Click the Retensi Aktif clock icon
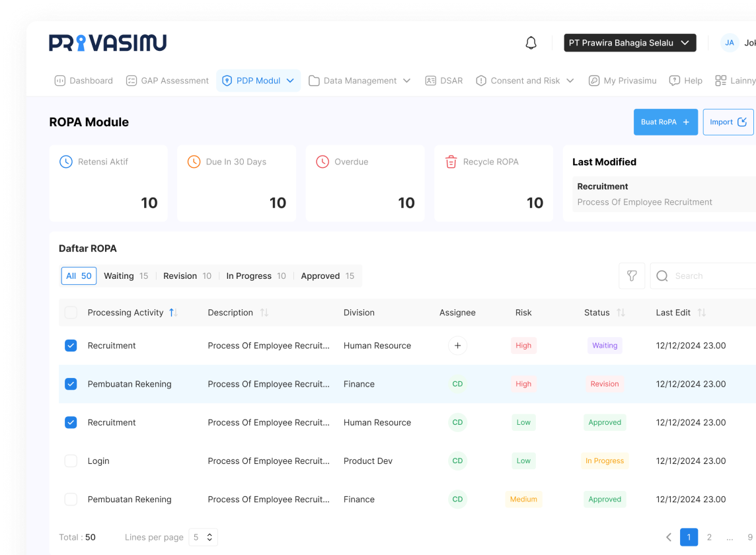Viewport: 756px width, 555px height. pyautogui.click(x=66, y=161)
